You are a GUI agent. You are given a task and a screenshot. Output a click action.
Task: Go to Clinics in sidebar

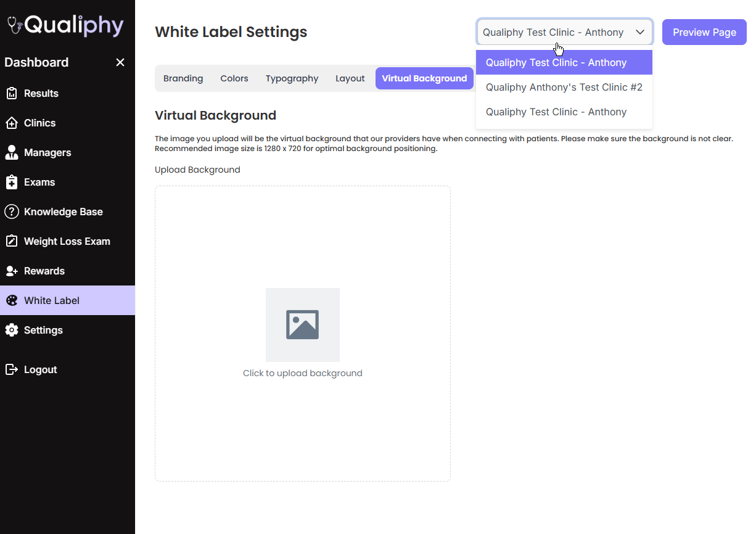coord(67,123)
